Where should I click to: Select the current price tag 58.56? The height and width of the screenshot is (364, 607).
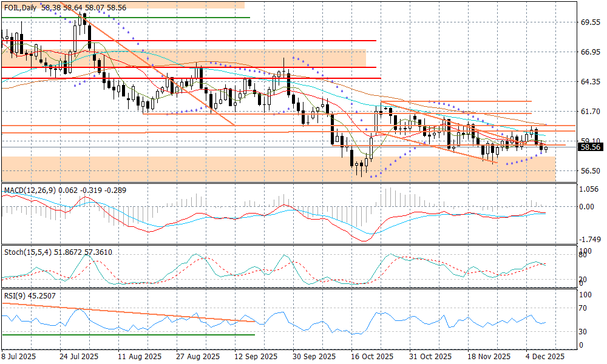[590, 147]
